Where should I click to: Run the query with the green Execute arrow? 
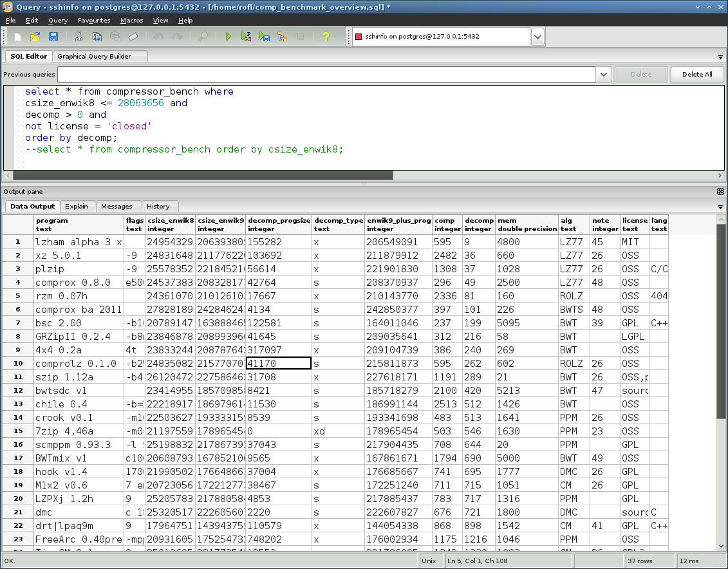point(228,37)
